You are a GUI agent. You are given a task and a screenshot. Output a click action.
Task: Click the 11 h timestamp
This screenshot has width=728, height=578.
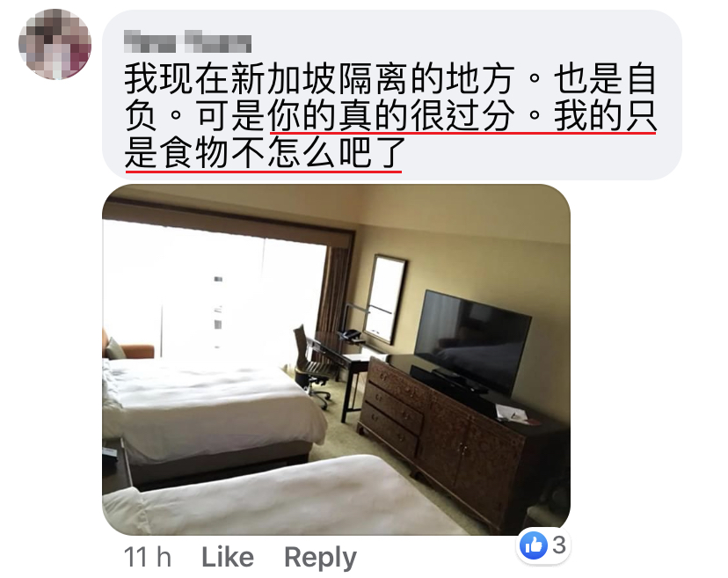pyautogui.click(x=147, y=557)
